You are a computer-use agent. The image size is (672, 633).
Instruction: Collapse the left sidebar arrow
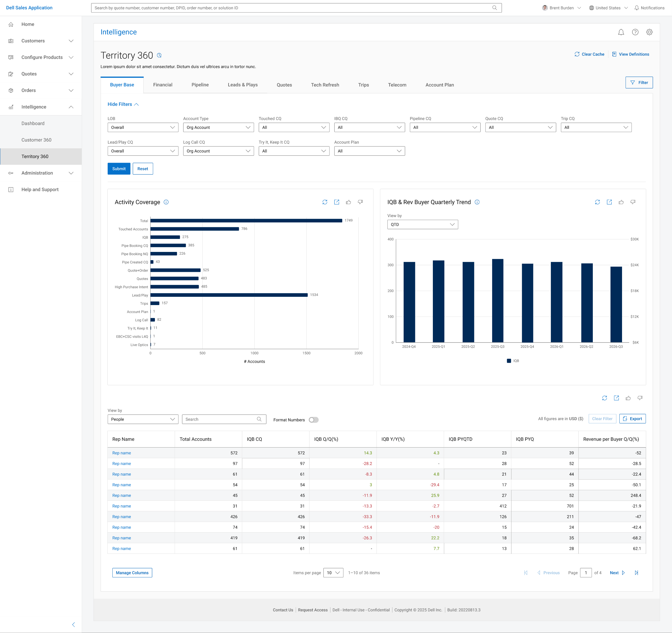[x=73, y=624]
